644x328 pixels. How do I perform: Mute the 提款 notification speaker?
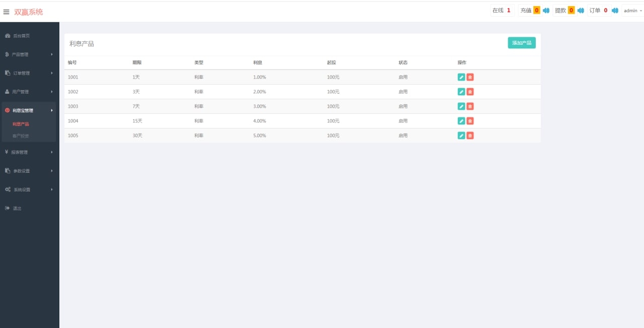[581, 11]
